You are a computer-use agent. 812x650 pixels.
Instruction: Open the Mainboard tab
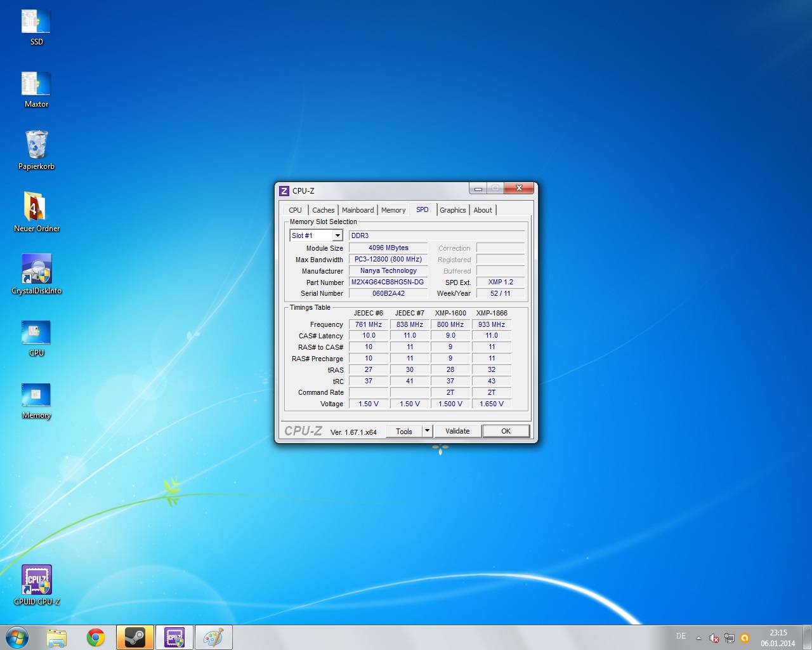358,210
